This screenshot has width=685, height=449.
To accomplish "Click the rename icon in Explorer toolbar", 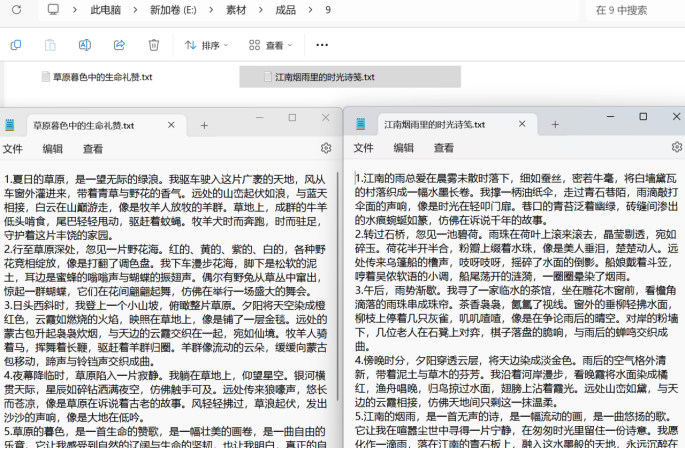I will (x=85, y=45).
